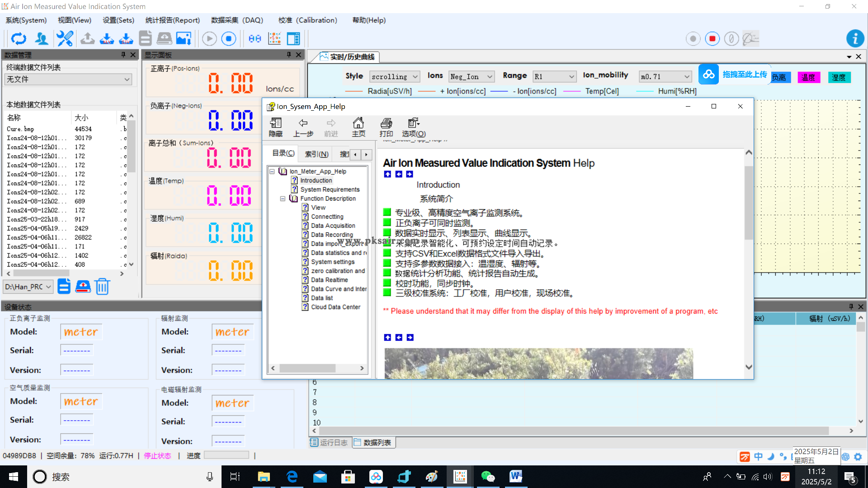This screenshot has width=868, height=488.
Task: Collapse the Function Description tree node
Action: tap(283, 198)
